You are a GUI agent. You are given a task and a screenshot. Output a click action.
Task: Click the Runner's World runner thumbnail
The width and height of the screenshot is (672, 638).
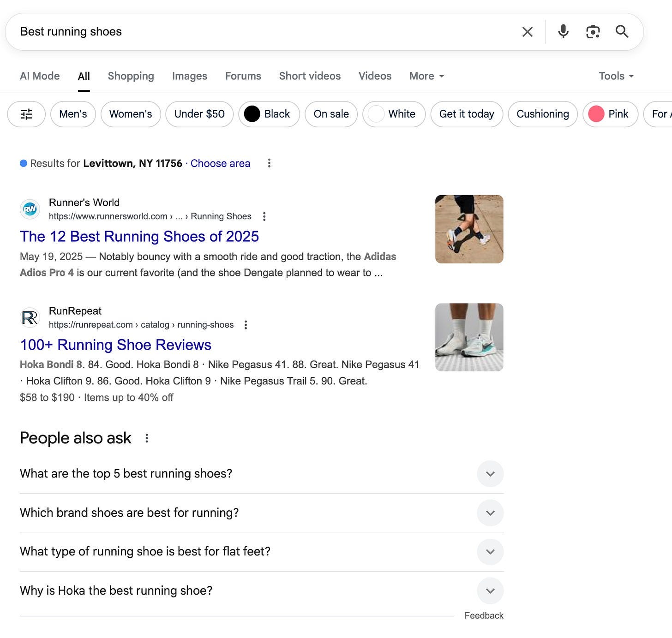(469, 229)
